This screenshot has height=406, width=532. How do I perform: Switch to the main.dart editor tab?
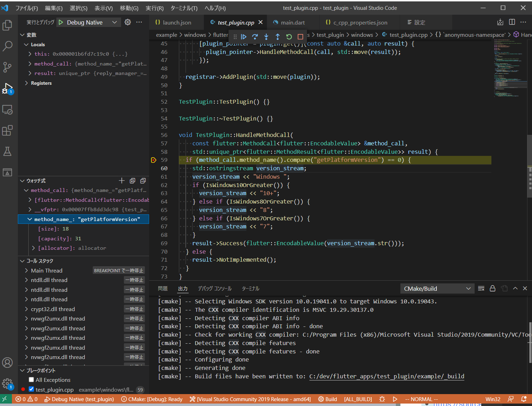293,22
